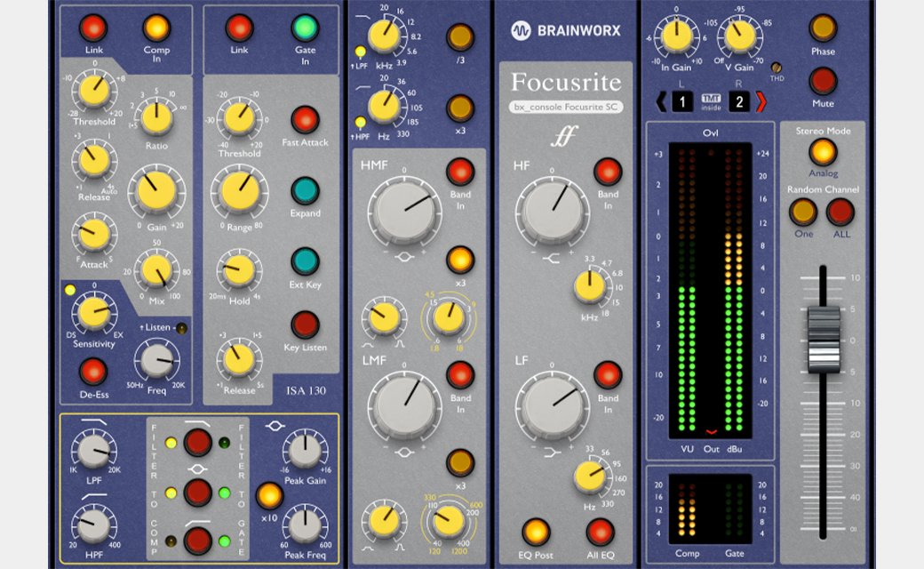The width and height of the screenshot is (924, 569).
Task: Activate the Ext Key button
Action: [x=305, y=261]
